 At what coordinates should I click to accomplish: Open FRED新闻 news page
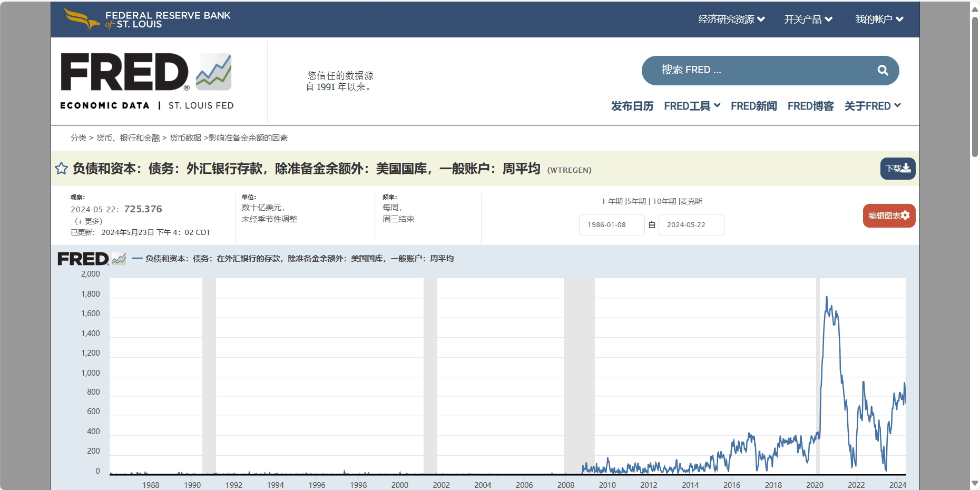pos(754,106)
